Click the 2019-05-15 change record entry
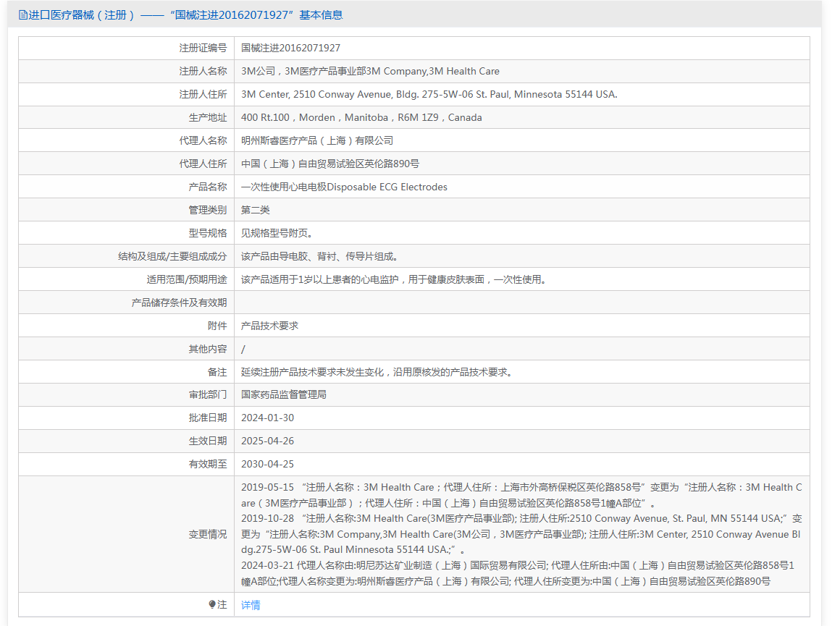Screen dimensions: 840x626 pos(521,495)
